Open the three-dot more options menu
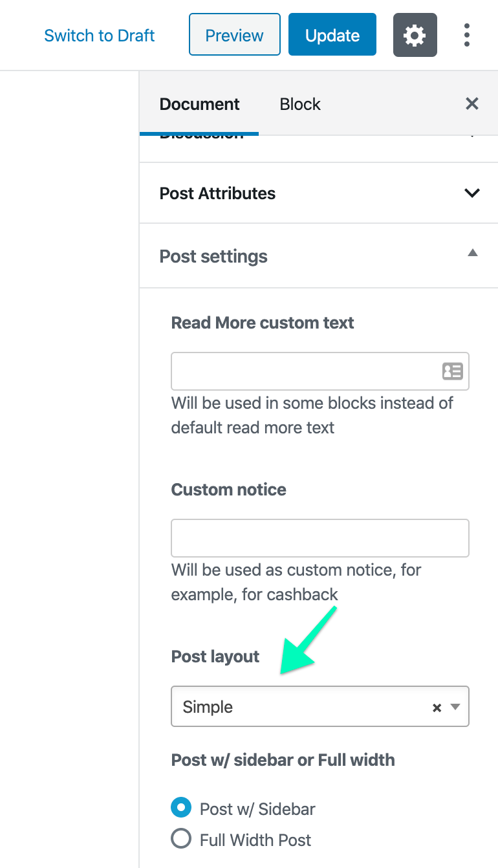The height and width of the screenshot is (868, 498). tap(467, 35)
